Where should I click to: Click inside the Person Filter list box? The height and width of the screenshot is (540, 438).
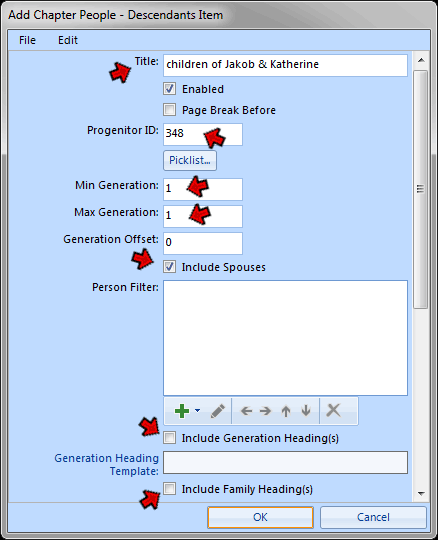click(285, 338)
